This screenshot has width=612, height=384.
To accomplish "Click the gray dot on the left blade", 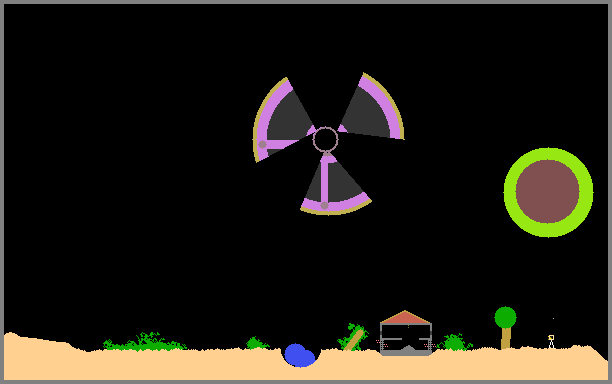I will click(263, 144).
